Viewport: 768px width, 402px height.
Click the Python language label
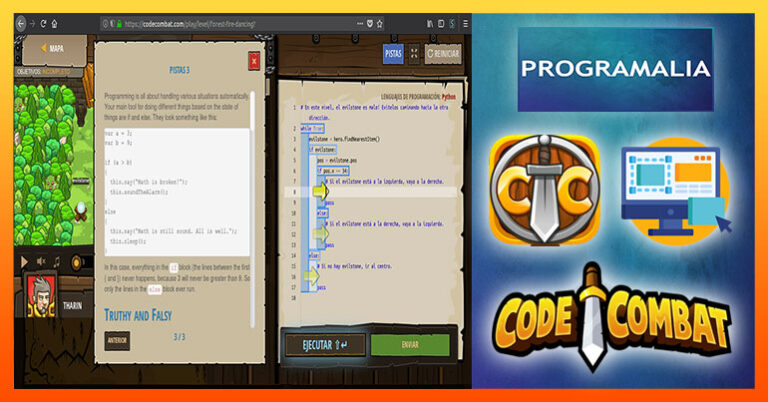coord(449,97)
